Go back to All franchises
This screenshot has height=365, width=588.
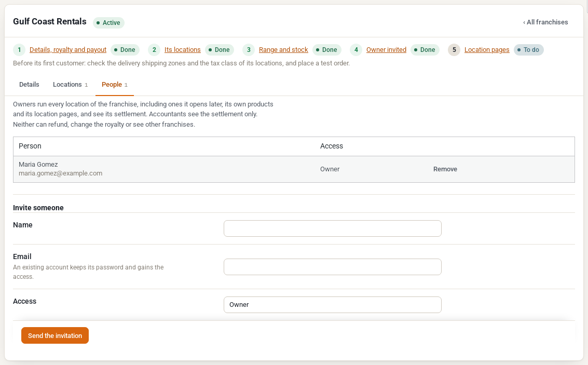point(545,22)
